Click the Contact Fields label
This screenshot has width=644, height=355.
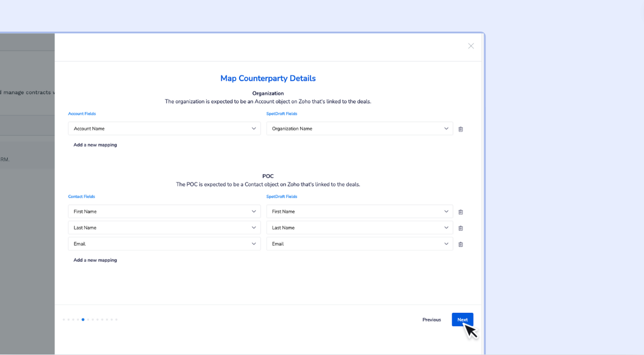click(82, 197)
